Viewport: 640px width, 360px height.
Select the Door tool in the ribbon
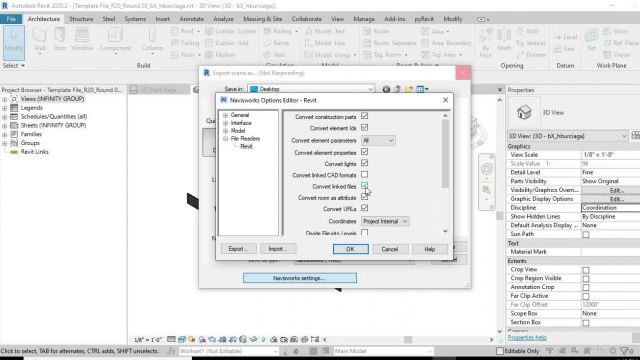[x=60, y=40]
